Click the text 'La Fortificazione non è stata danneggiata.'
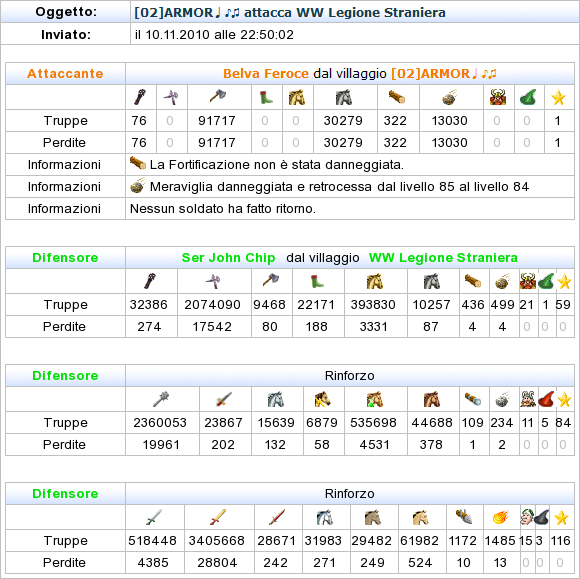This screenshot has width=580, height=579. (277, 165)
